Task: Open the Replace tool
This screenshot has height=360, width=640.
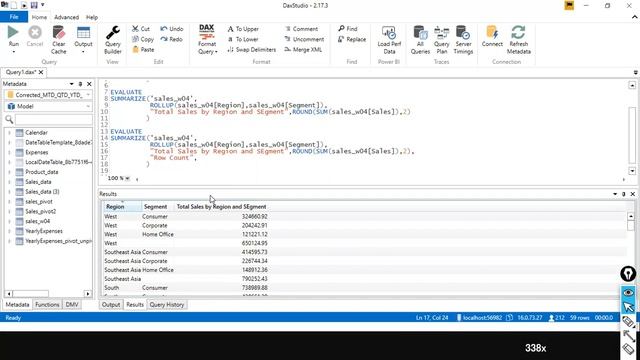Action: [x=352, y=39]
